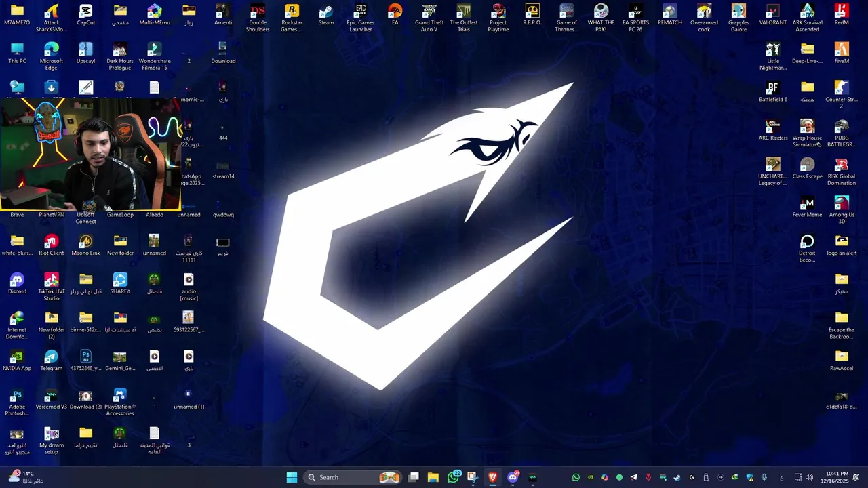Launch ARC Raiders game icon
Screen dimensions: 868x488
[773, 130]
